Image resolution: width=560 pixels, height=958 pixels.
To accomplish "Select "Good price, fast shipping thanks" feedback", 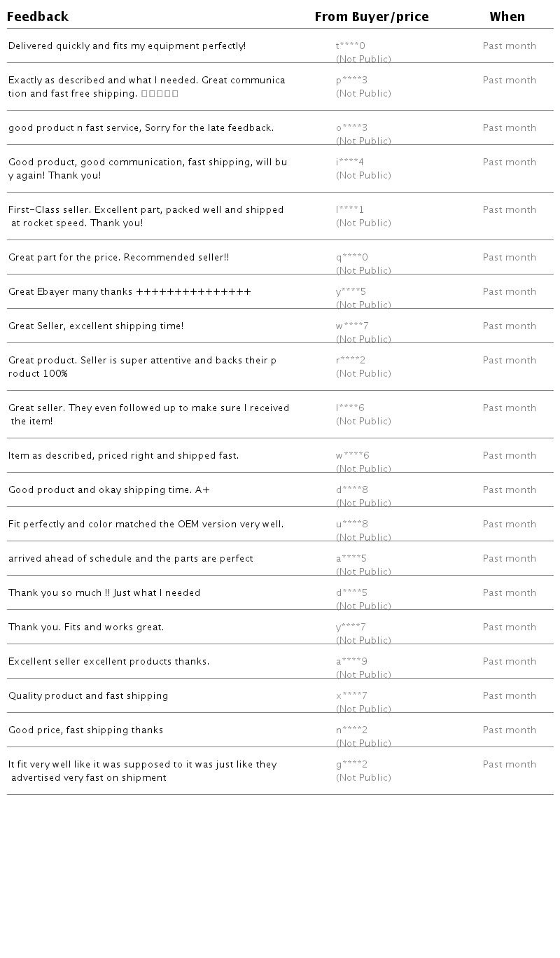I will (85, 730).
